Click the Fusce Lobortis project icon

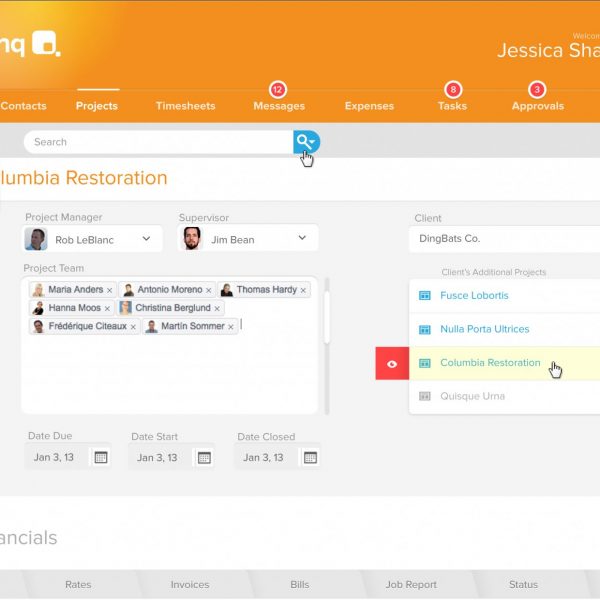click(x=424, y=296)
